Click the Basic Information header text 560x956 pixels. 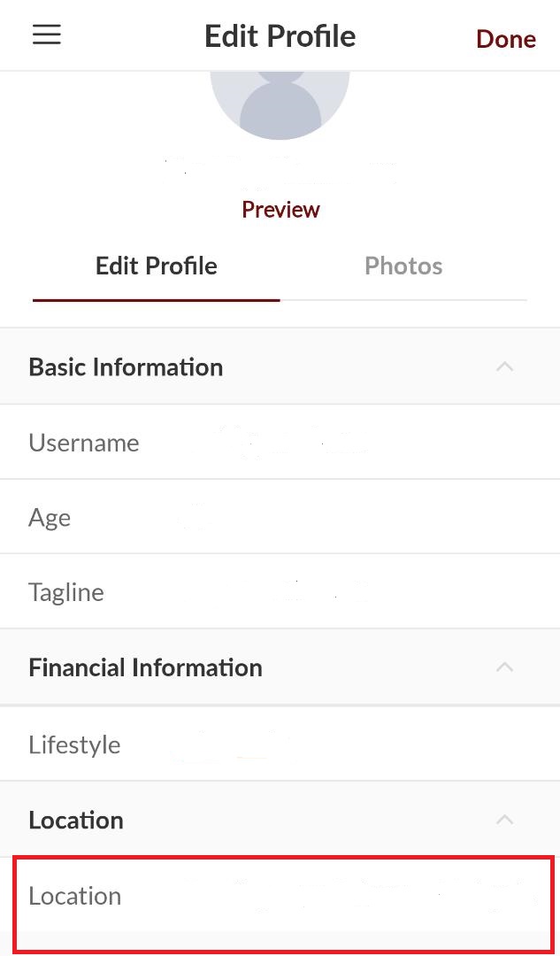(x=126, y=367)
